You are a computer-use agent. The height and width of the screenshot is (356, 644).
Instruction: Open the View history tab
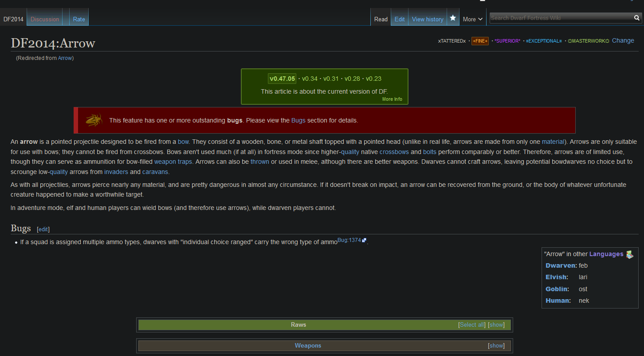pyautogui.click(x=428, y=19)
